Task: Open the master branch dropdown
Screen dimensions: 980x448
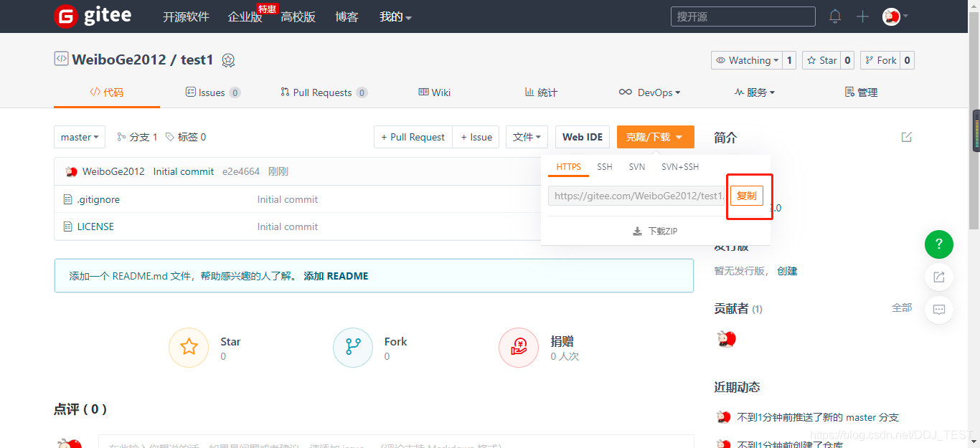Action: click(x=80, y=137)
